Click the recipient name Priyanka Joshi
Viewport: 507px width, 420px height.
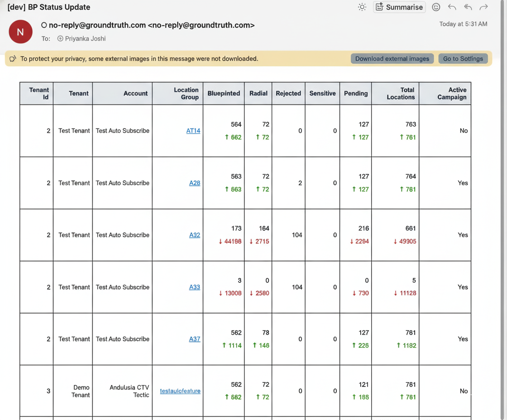tap(85, 39)
